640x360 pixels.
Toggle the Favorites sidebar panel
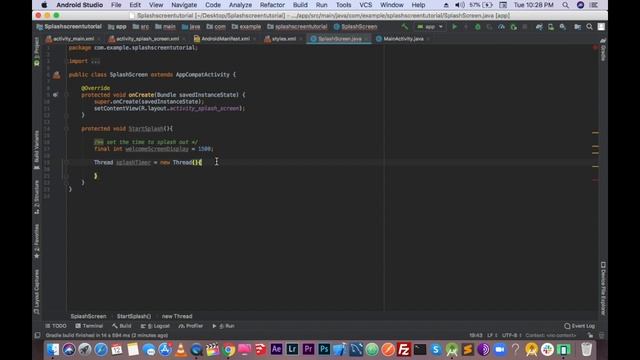click(x=37, y=241)
